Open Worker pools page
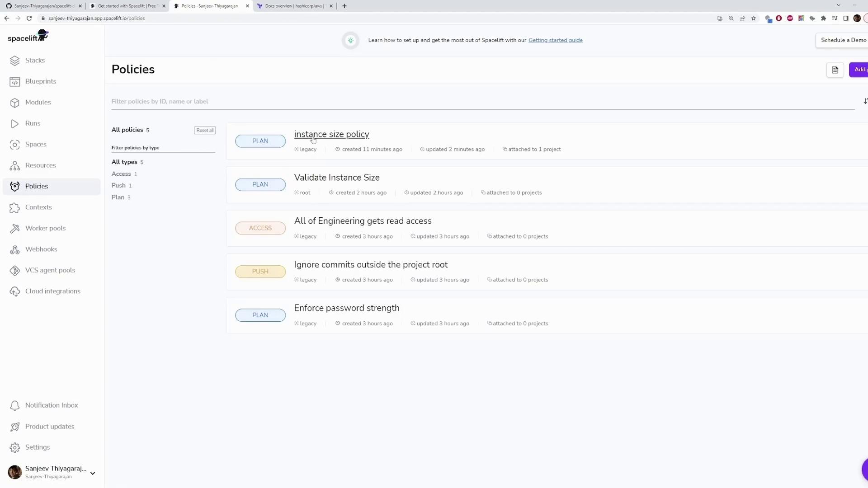868x488 pixels. pos(45,228)
